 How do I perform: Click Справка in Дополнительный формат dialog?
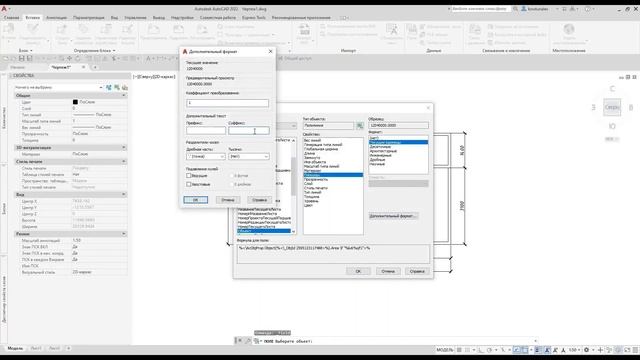click(259, 200)
